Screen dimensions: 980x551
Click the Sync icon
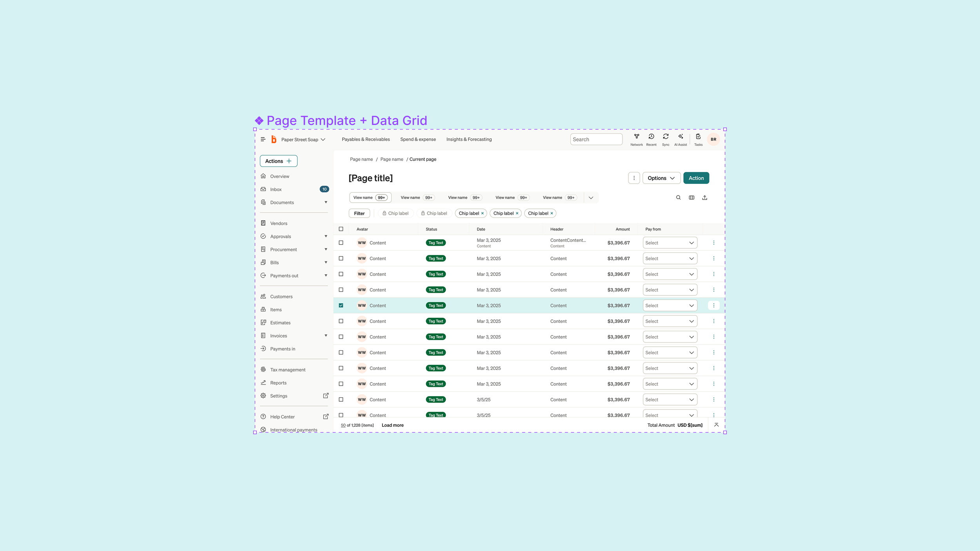[x=666, y=137]
